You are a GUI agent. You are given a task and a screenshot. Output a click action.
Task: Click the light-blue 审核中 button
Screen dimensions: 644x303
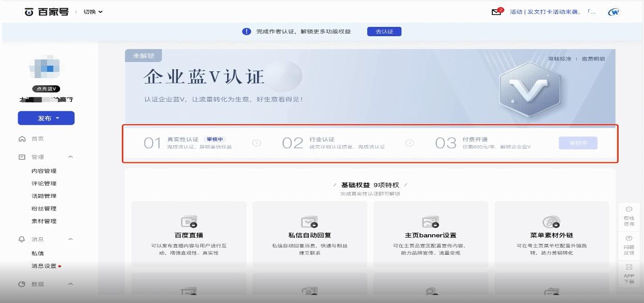pyautogui.click(x=578, y=143)
